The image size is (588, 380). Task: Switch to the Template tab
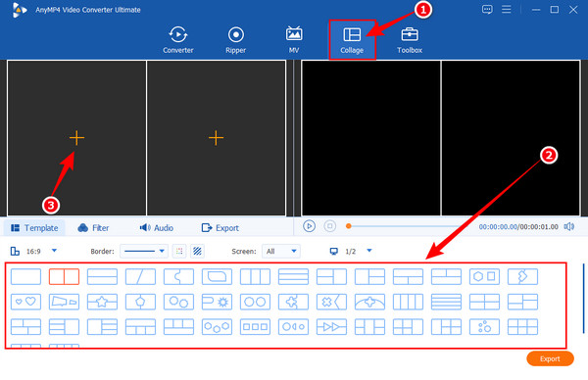click(x=34, y=228)
